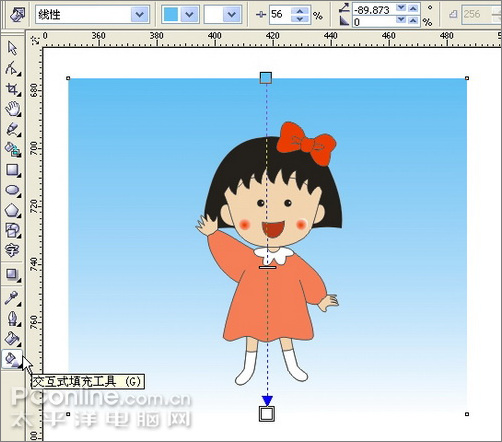The image size is (502, 442).
Task: Increase the midpoint value with up arrow
Action: pos(300,11)
